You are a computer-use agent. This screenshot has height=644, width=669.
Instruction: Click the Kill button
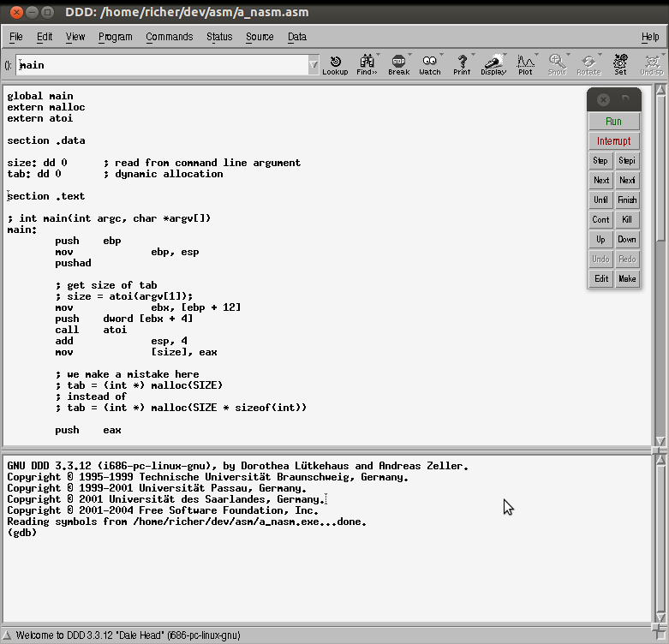pos(627,219)
